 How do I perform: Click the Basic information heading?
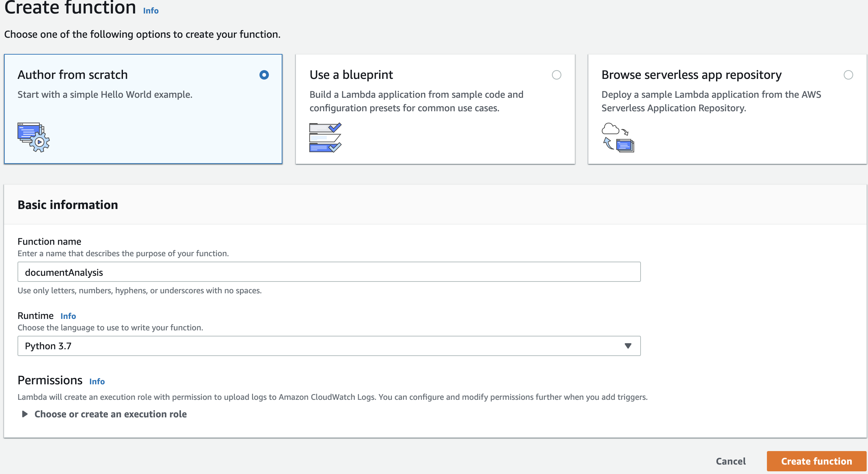68,205
